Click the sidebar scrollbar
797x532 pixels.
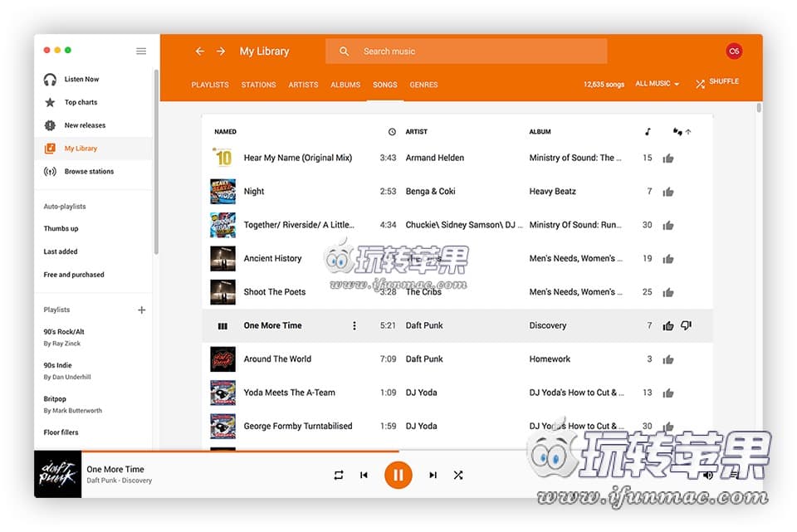coord(156,162)
